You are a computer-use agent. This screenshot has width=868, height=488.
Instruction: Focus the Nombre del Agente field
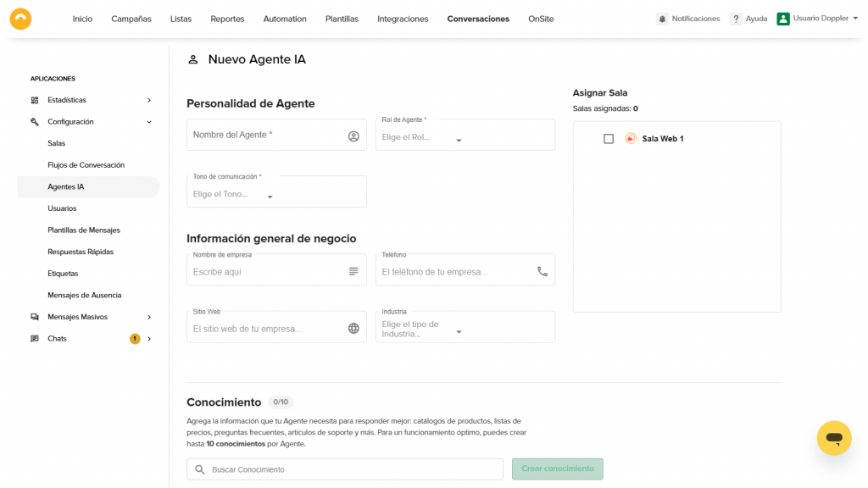(276, 135)
